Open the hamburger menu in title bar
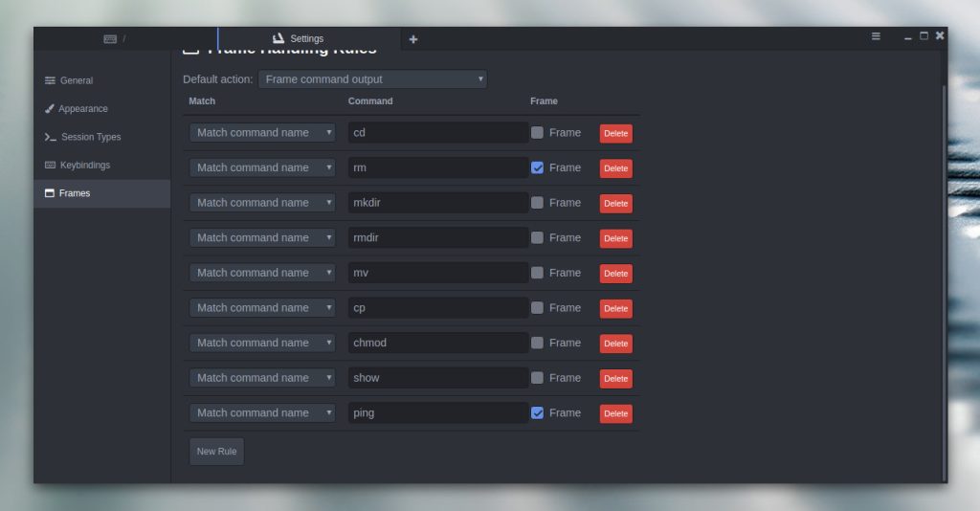Image resolution: width=980 pixels, height=511 pixels. (876, 36)
